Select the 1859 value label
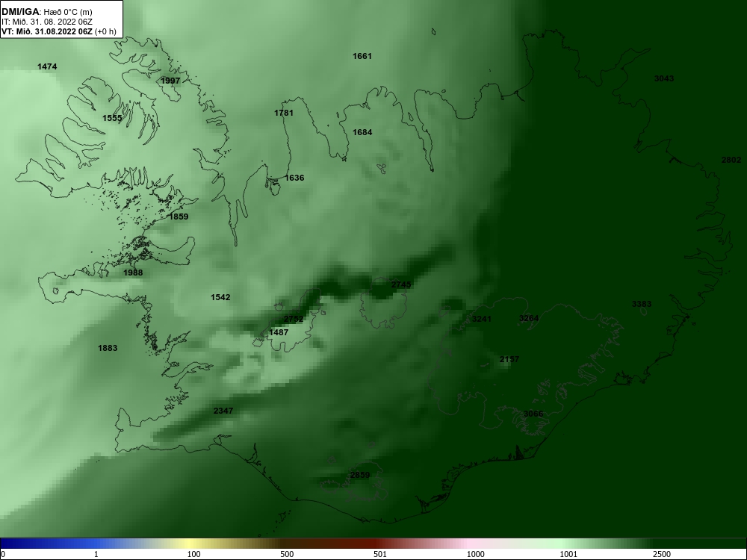The height and width of the screenshot is (560, 747). point(179,217)
